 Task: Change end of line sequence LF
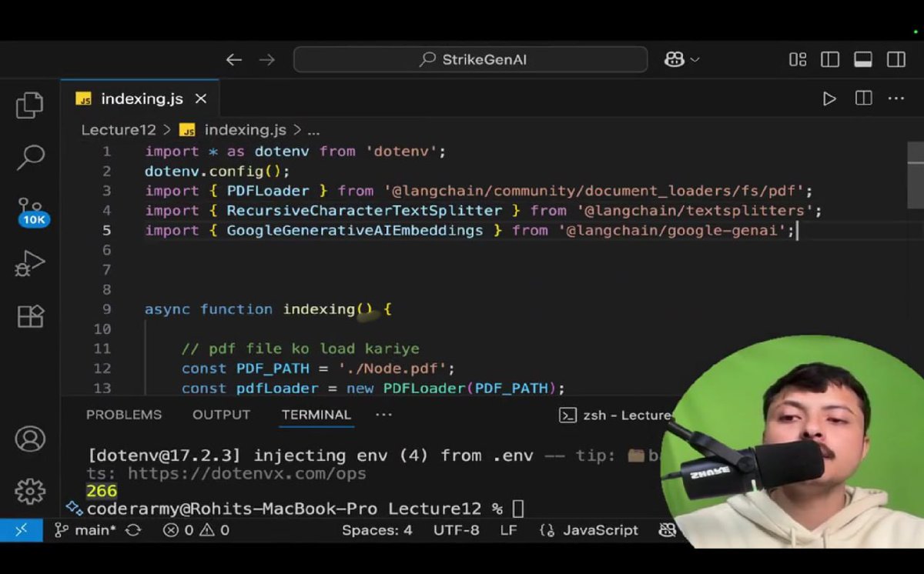pos(508,530)
